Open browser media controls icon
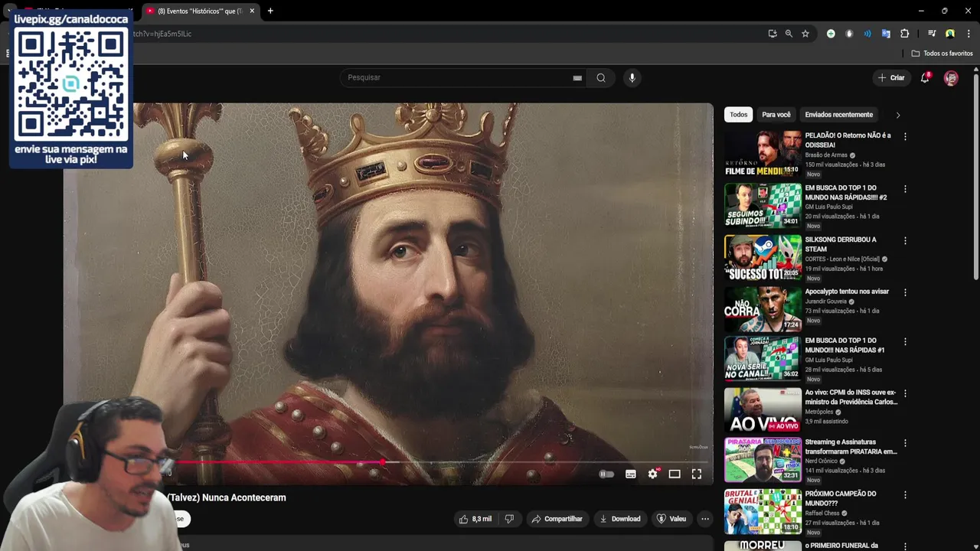This screenshot has height=551, width=980. click(932, 34)
